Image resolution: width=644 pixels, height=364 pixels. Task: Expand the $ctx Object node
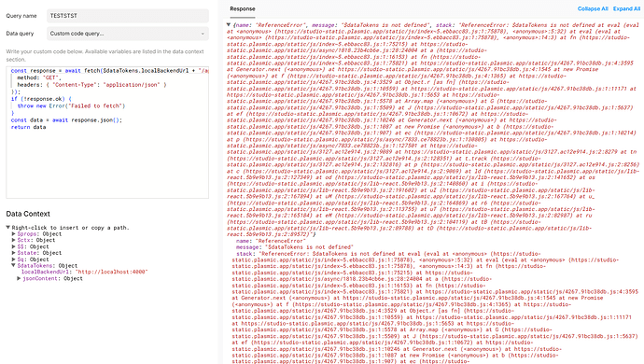coord(14,240)
